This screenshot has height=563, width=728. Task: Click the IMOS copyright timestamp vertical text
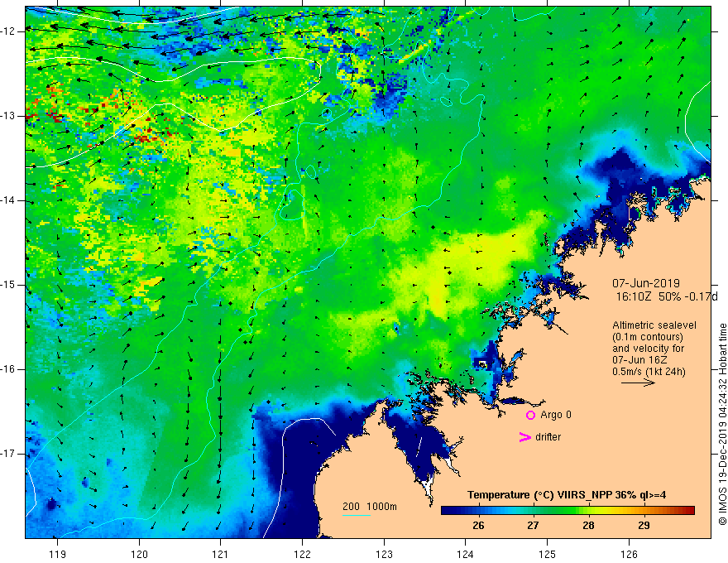[722, 425]
